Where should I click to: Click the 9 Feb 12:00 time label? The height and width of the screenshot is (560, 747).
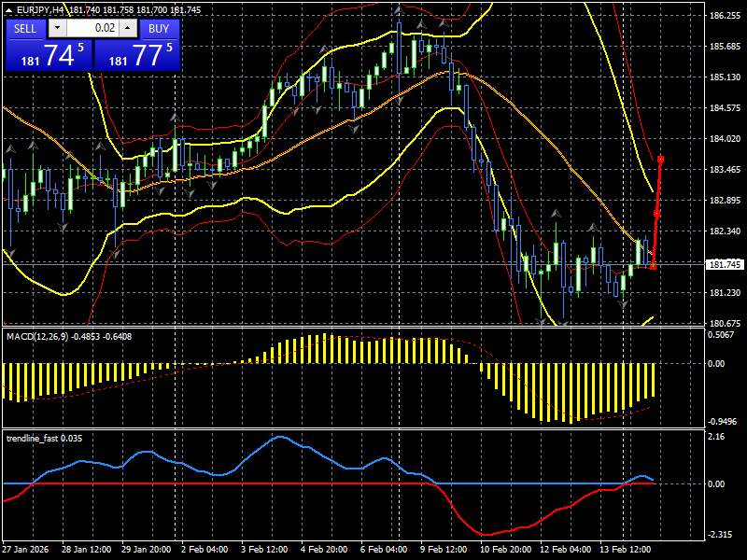tap(444, 549)
